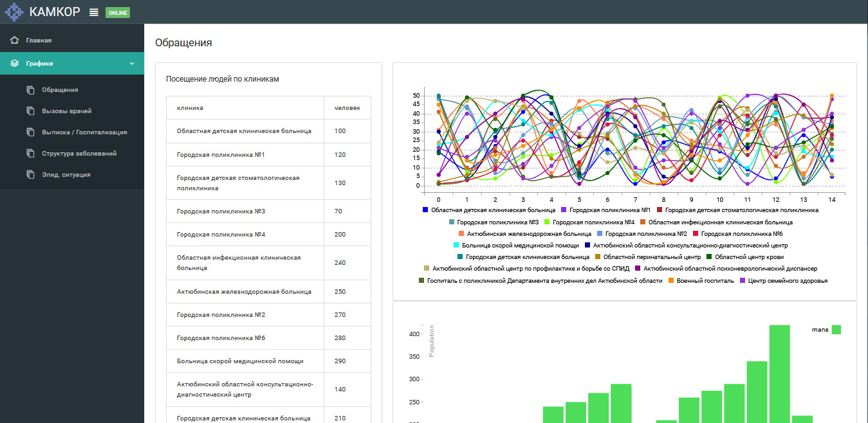
Task: Toggle Военный госпиталь legend series
Action: pos(706,281)
